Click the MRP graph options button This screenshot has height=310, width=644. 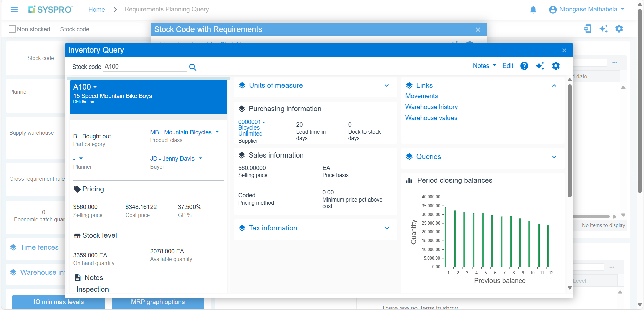pos(158,302)
